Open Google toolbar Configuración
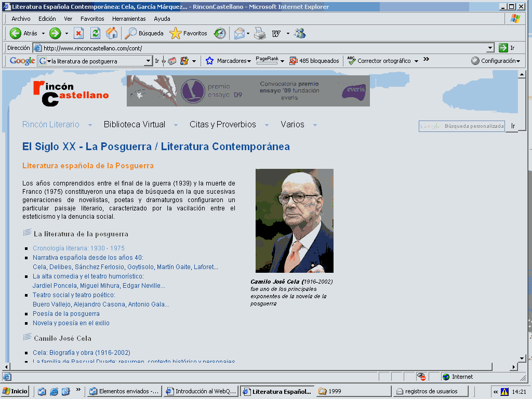 [x=495, y=61]
